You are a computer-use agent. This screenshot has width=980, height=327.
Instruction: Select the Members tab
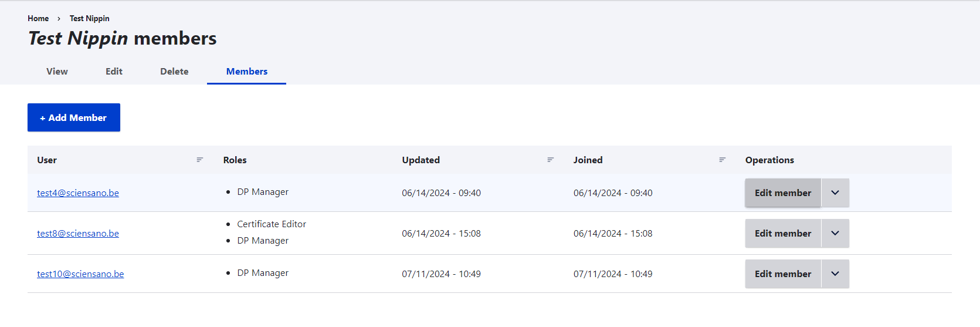pos(247,72)
